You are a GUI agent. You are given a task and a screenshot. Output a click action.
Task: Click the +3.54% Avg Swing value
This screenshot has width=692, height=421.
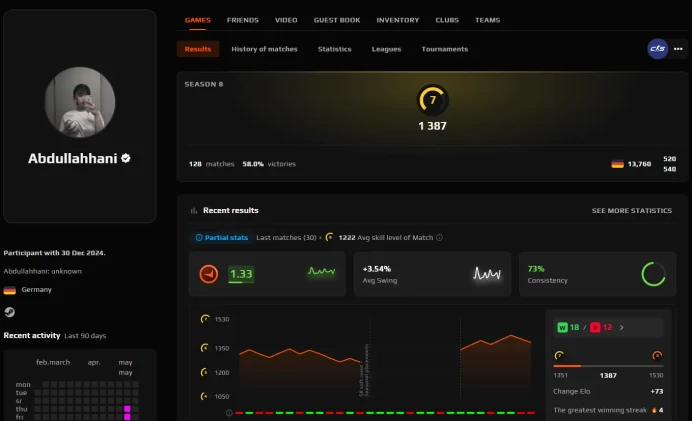[x=376, y=269]
